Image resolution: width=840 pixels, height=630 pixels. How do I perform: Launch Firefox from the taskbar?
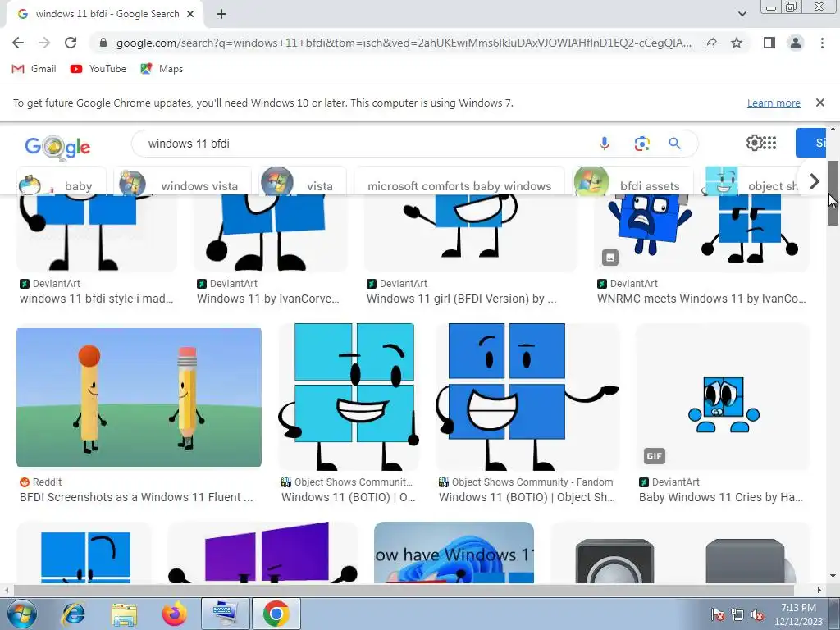pos(175,614)
